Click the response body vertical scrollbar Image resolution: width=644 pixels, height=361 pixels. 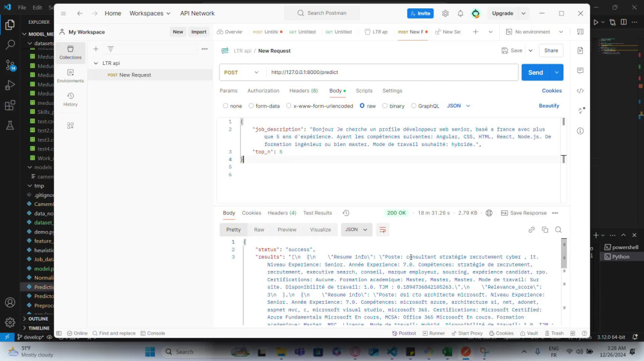564,253
